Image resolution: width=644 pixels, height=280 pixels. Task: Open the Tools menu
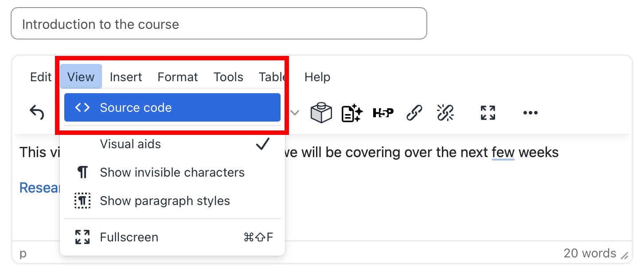pyautogui.click(x=228, y=77)
